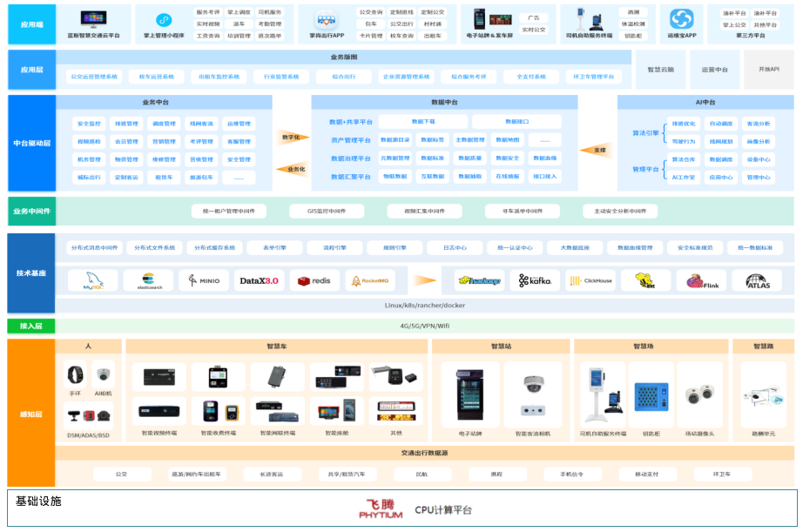Click the 掌上管理小程序 icon
803x532 pixels.
pos(163,19)
